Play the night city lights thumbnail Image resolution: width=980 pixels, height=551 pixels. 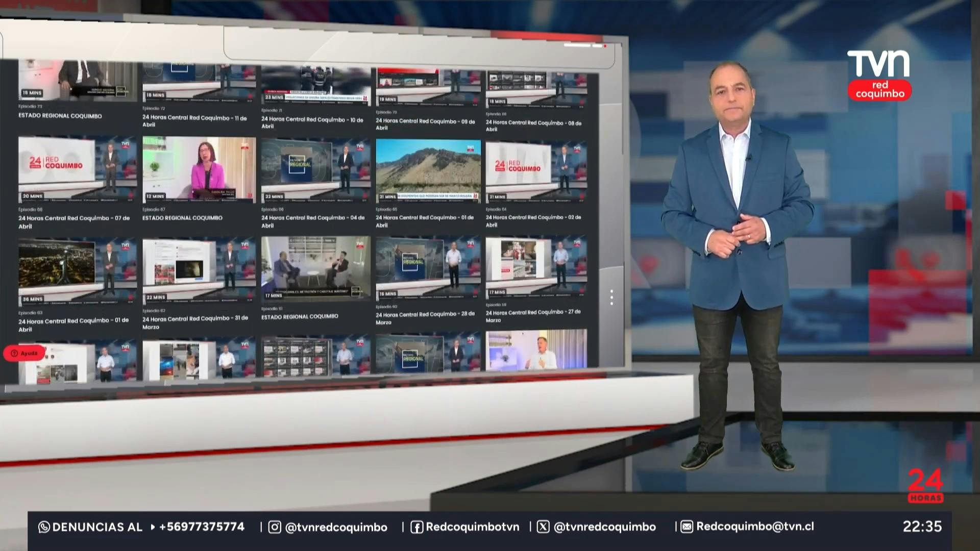tap(78, 271)
